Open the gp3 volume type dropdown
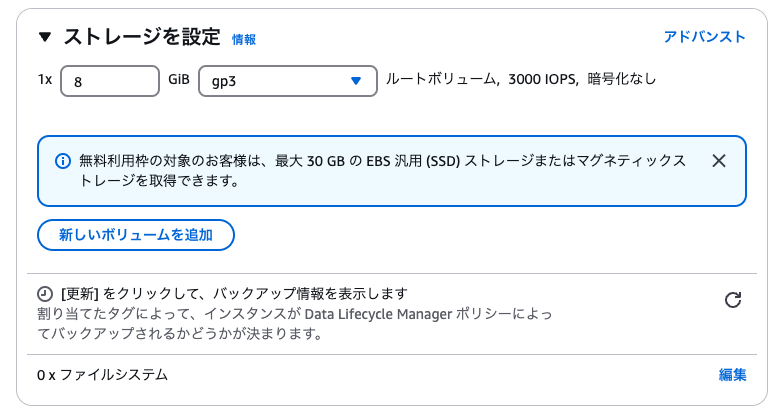This screenshot has height=413, width=777. coord(287,81)
